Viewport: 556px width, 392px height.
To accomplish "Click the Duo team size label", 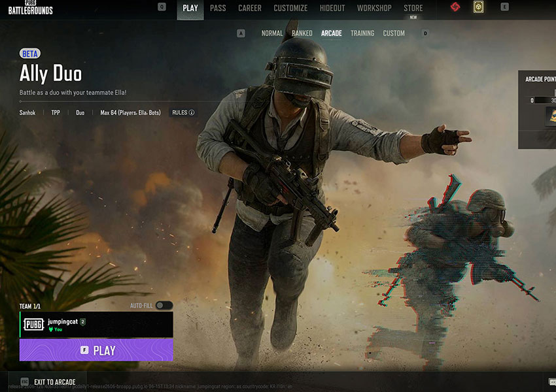I will pyautogui.click(x=80, y=112).
